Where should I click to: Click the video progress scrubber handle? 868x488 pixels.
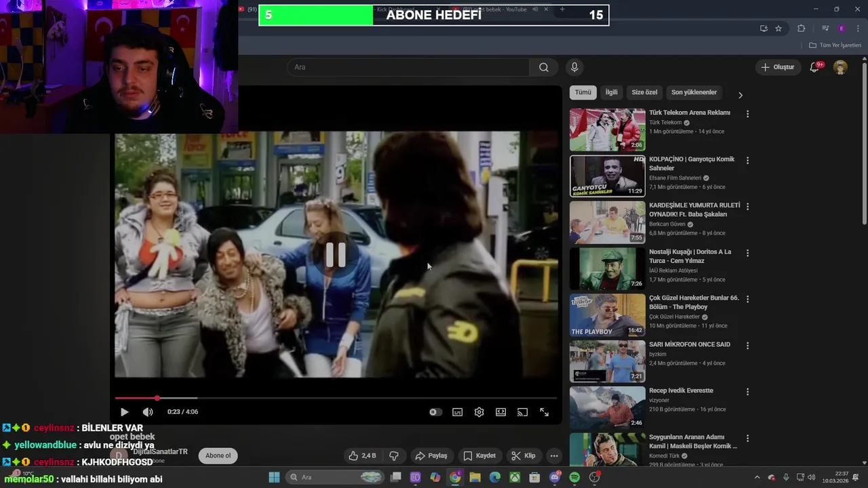pyautogui.click(x=157, y=398)
